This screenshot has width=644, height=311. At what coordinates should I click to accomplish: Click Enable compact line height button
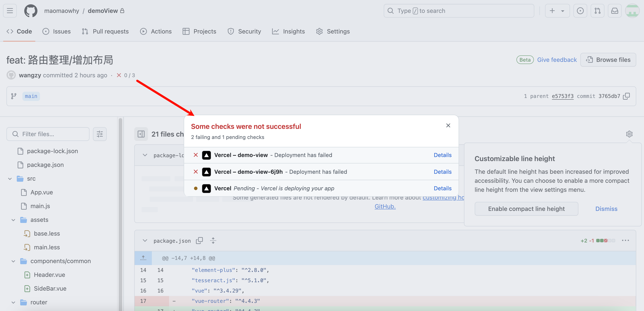click(526, 209)
